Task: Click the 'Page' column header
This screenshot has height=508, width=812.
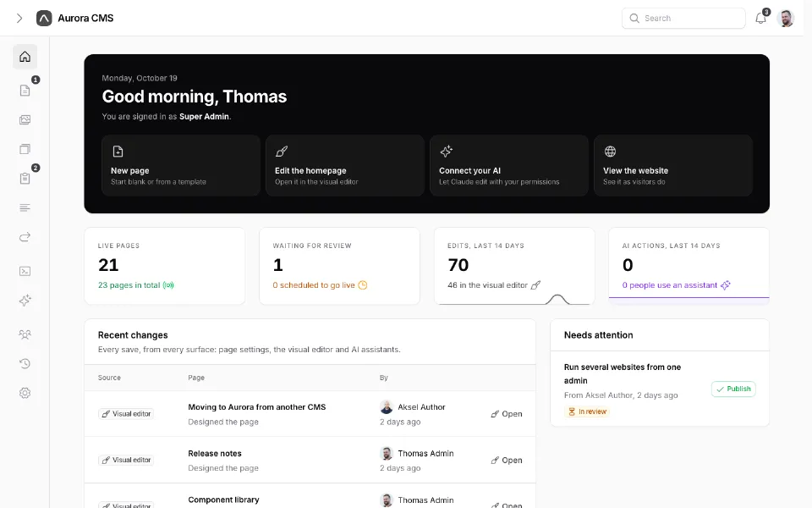Action: tap(196, 378)
